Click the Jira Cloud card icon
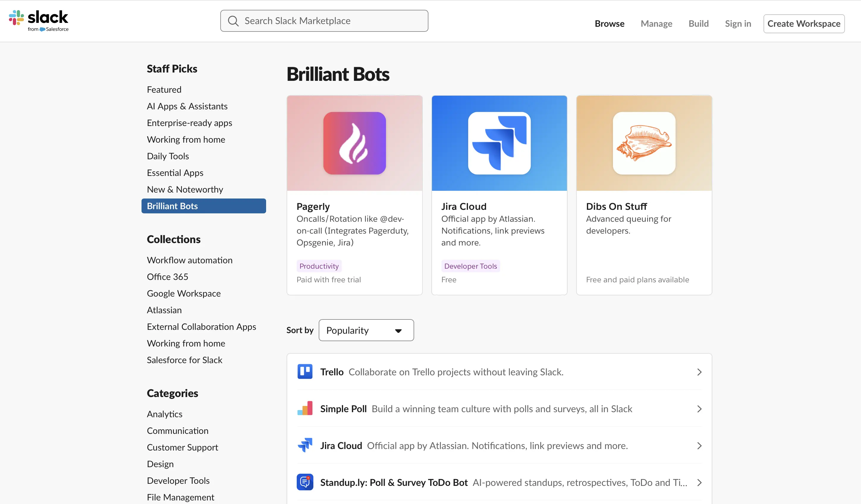This screenshot has height=504, width=861. coord(499,143)
